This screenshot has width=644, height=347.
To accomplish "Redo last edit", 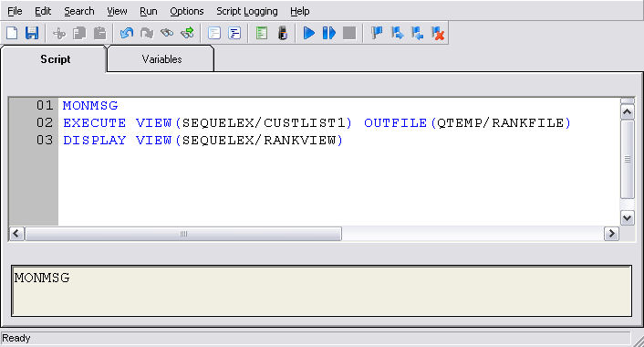I will coord(147,33).
